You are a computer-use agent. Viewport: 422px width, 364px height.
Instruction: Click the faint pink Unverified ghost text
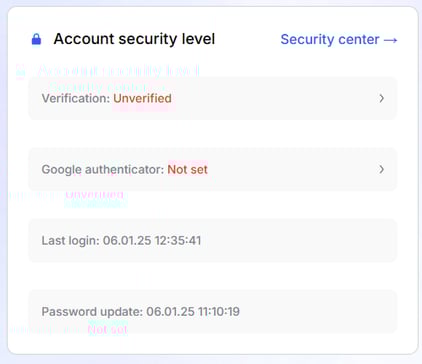click(94, 194)
